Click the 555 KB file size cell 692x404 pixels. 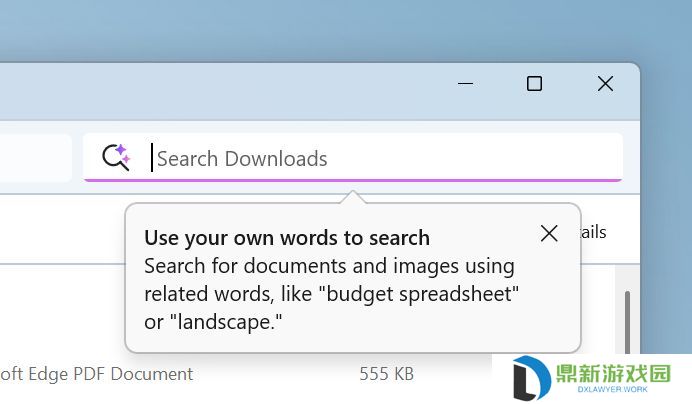387,374
